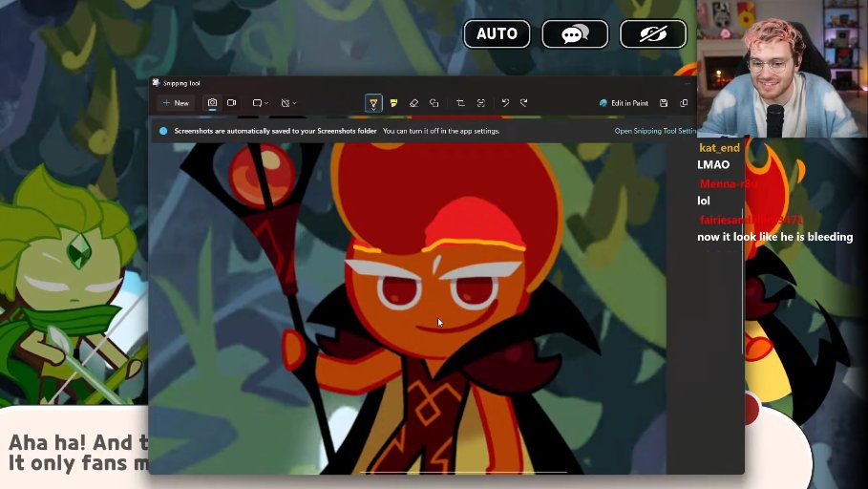Click chat username kat_end
Screen dimensions: 868x489
pos(720,148)
